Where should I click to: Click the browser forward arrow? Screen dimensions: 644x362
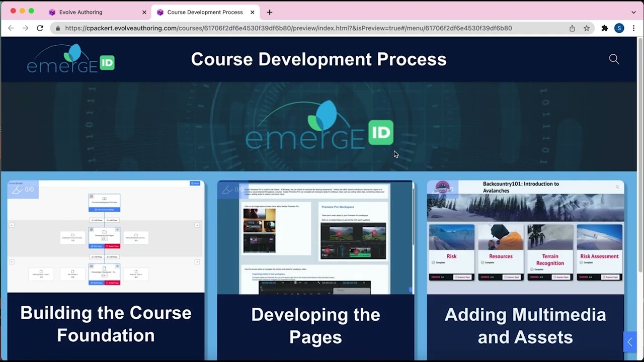pos(25,28)
